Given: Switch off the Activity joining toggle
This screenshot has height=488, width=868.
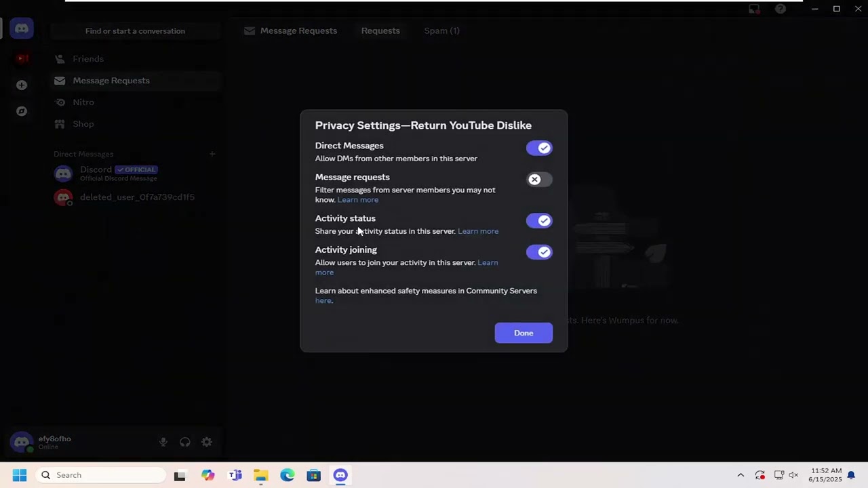Looking at the screenshot, I should 539,252.
